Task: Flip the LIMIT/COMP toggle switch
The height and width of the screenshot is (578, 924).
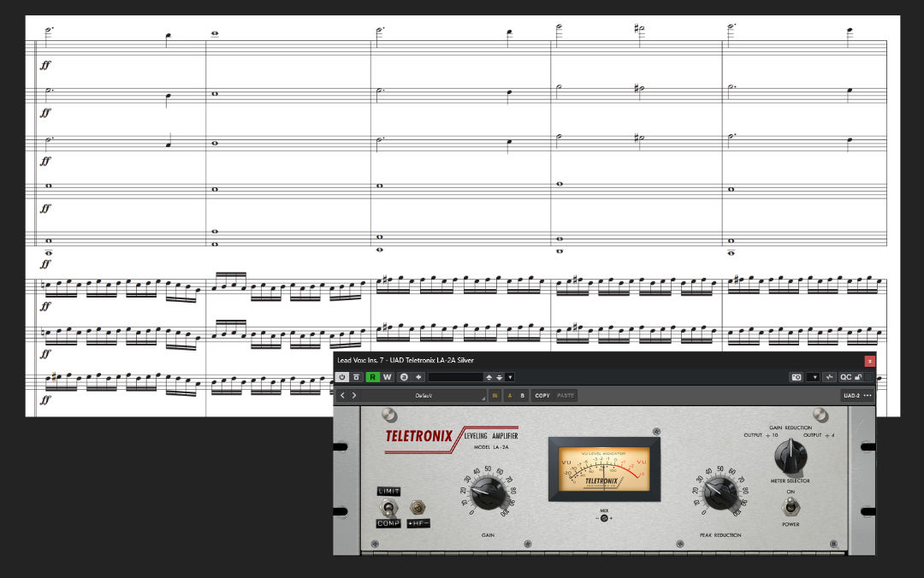Action: (388, 507)
